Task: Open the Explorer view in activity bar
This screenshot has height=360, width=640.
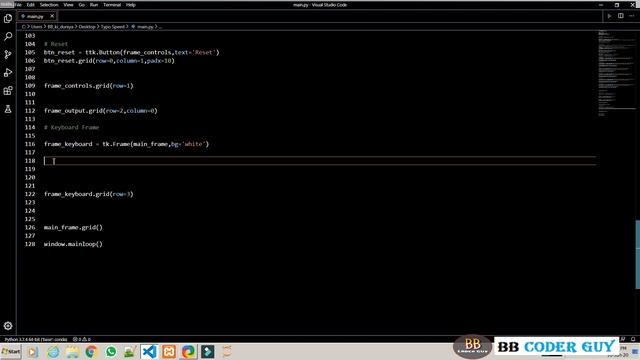Action: coord(8,18)
